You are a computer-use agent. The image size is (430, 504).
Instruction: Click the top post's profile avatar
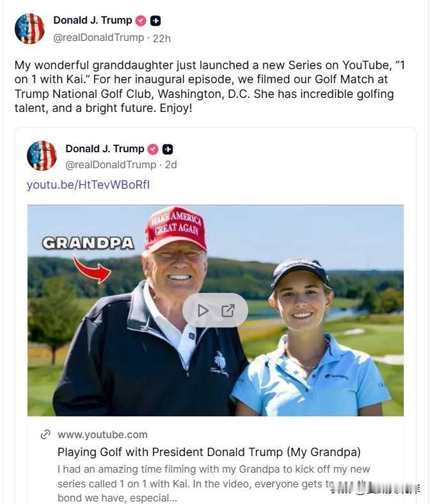29,29
